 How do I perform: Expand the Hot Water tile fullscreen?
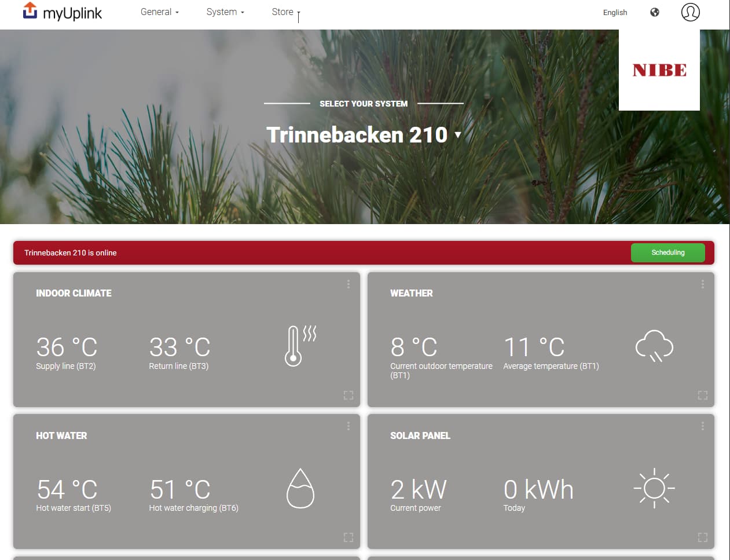click(349, 537)
